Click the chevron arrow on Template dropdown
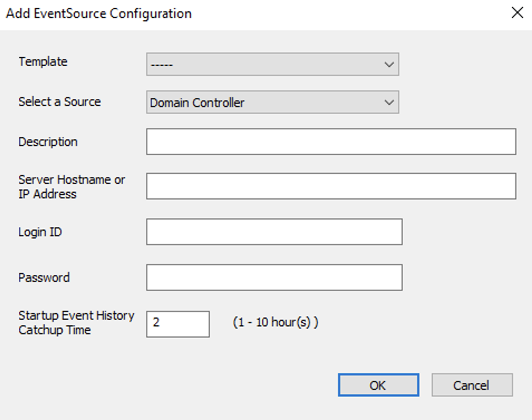The image size is (532, 420). (x=389, y=65)
